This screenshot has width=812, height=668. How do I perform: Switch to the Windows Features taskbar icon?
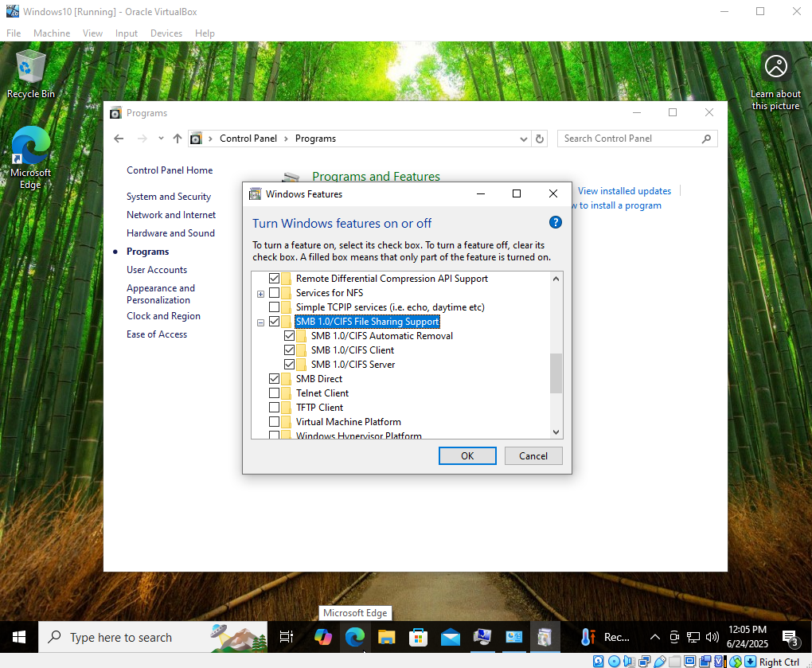tap(545, 637)
